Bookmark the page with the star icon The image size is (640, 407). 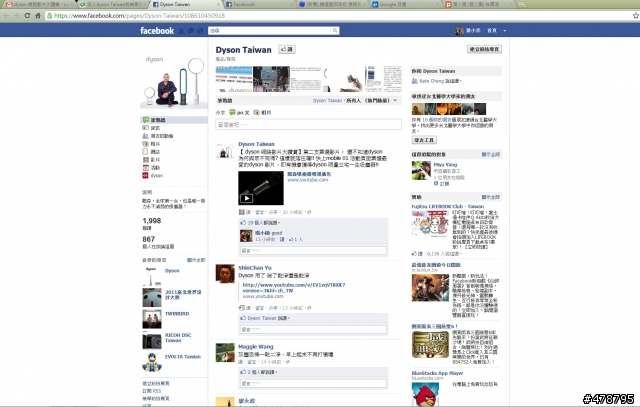[x=636, y=16]
